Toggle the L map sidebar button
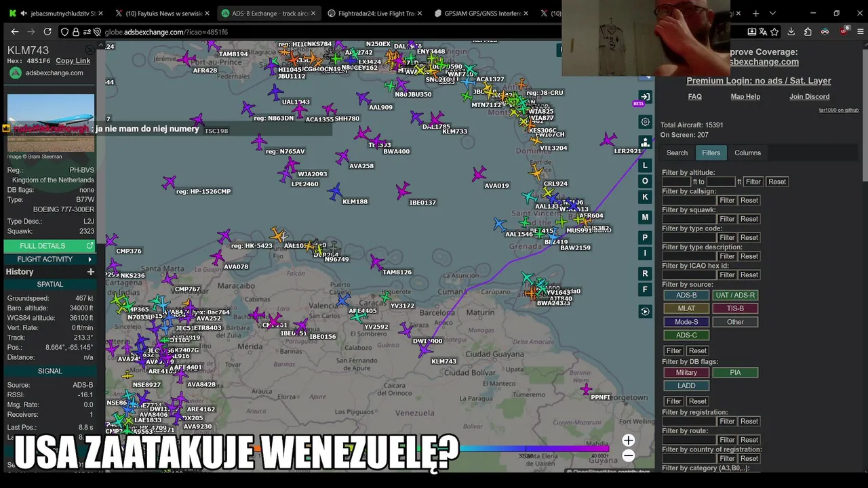 click(645, 165)
